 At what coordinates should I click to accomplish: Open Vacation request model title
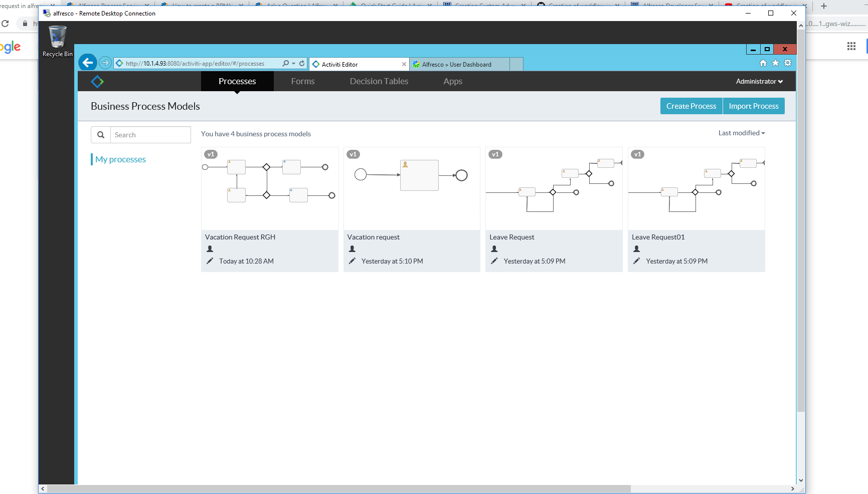point(374,237)
